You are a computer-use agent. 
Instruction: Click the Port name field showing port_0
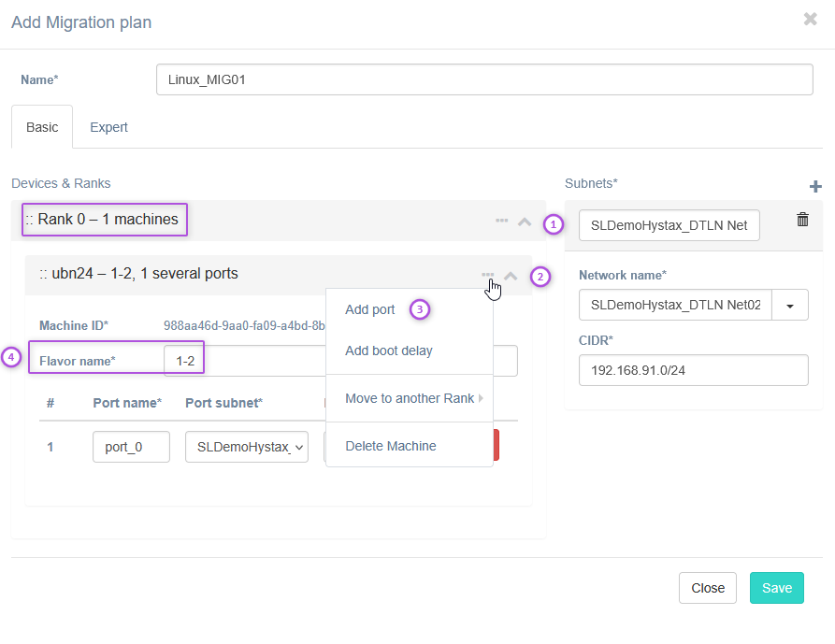pos(131,447)
